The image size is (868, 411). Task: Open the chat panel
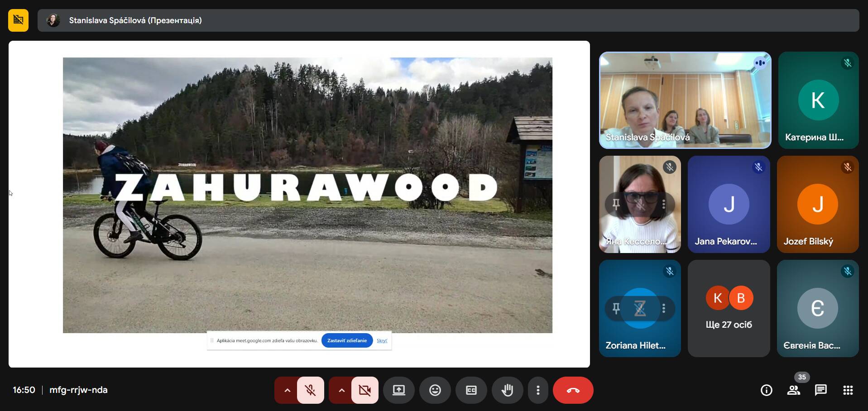click(821, 390)
